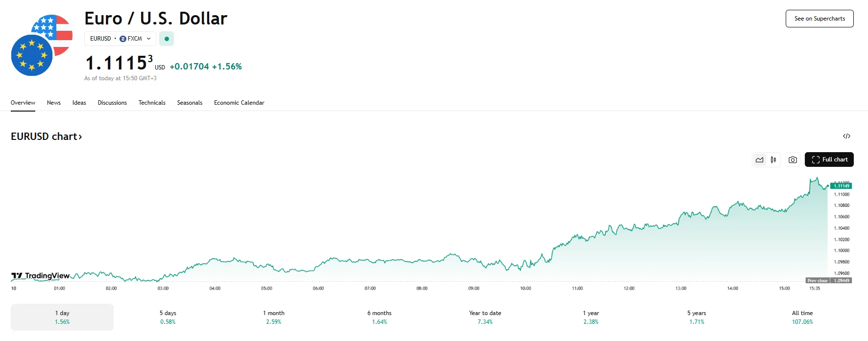868x341 pixels.
Task: Switch to the Technicals tab
Action: [x=152, y=103]
